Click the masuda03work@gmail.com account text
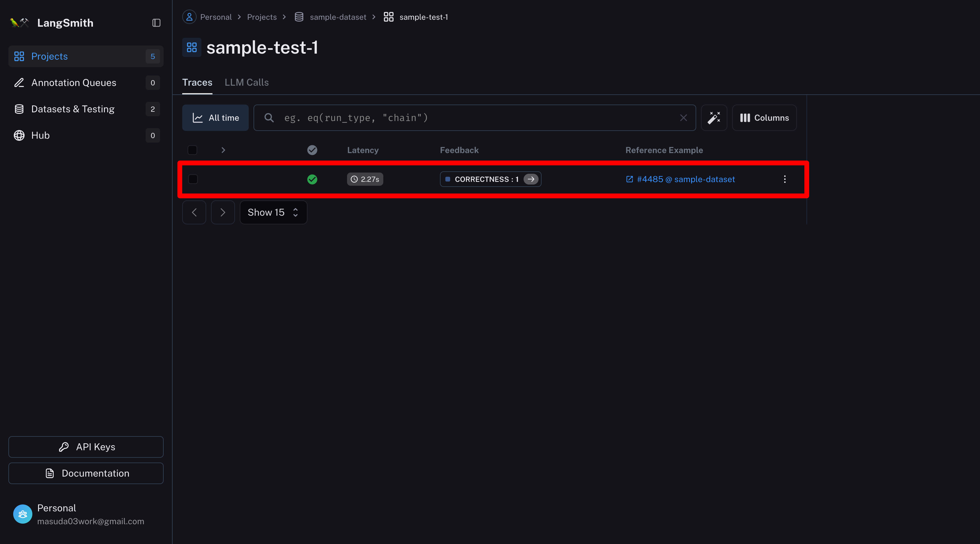The height and width of the screenshot is (544, 980). pyautogui.click(x=91, y=521)
